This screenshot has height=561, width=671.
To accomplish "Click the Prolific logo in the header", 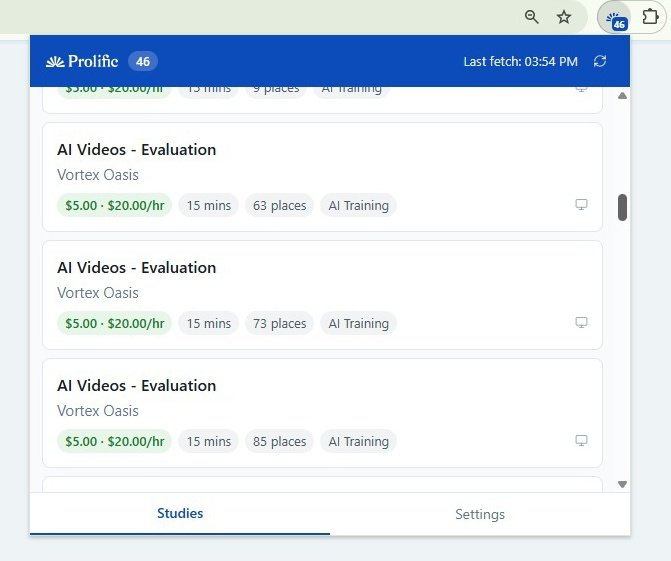I will (x=82, y=61).
